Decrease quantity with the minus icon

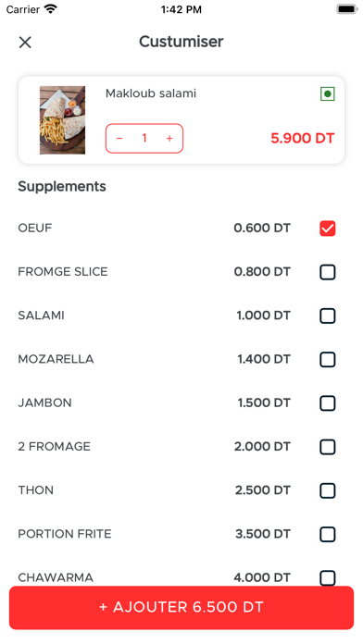pos(119,139)
